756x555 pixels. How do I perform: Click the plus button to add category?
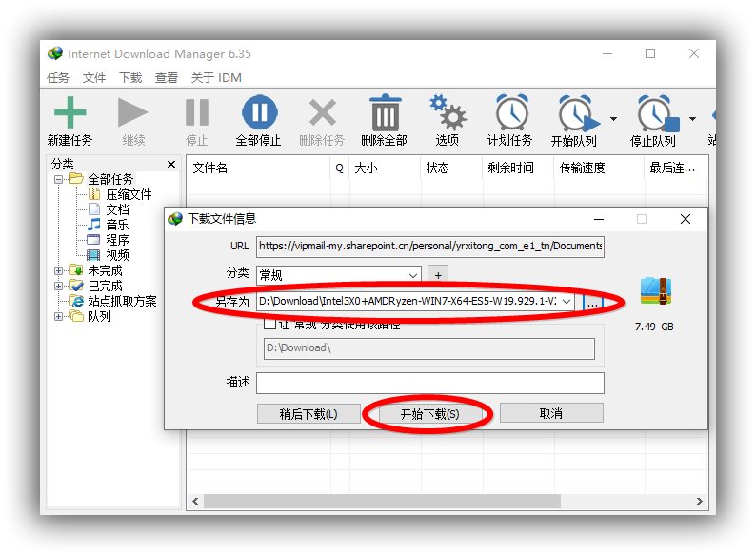click(x=438, y=275)
